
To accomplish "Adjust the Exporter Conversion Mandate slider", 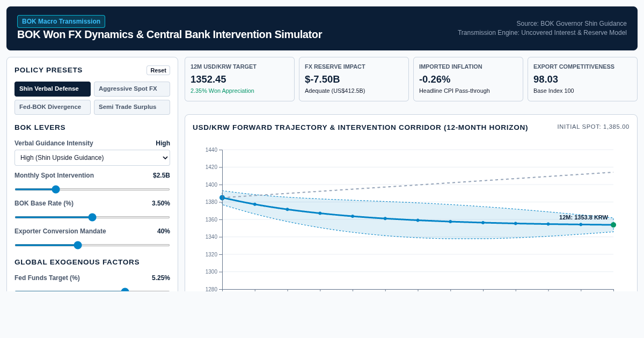I will pos(92,245).
